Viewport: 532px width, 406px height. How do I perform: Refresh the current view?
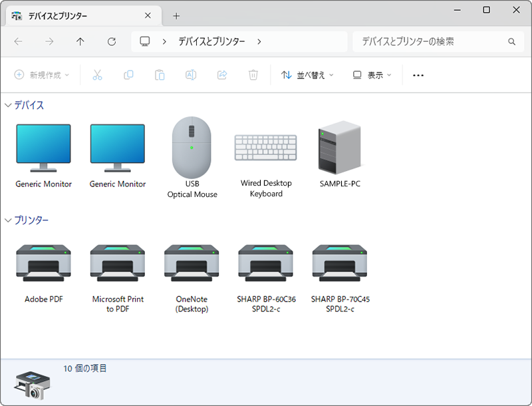coord(112,42)
